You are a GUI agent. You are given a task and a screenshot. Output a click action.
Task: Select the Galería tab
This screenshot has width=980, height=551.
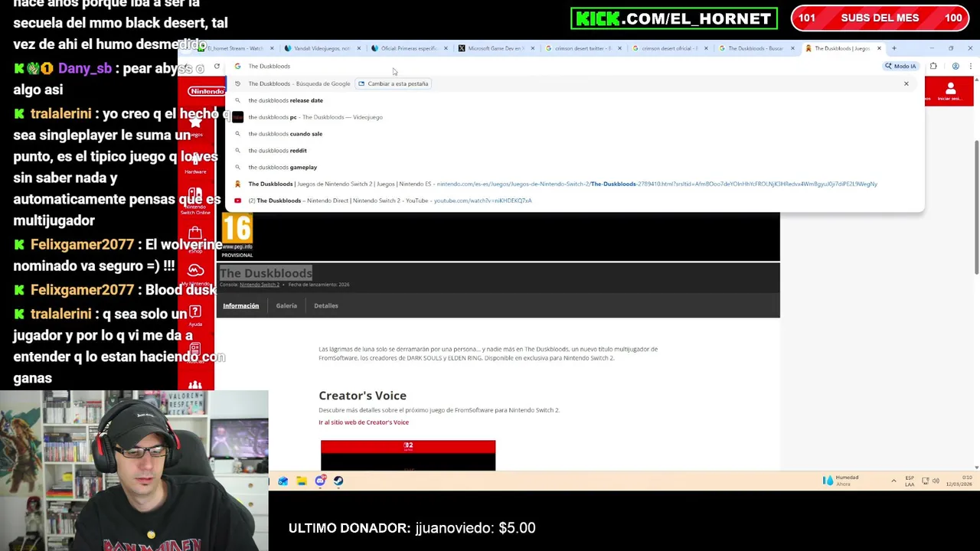pos(286,306)
